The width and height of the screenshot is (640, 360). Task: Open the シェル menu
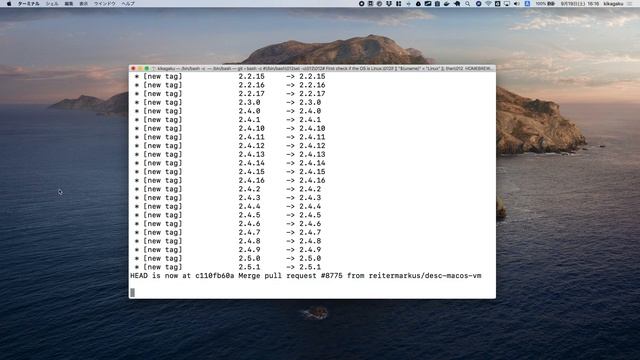(52, 4)
